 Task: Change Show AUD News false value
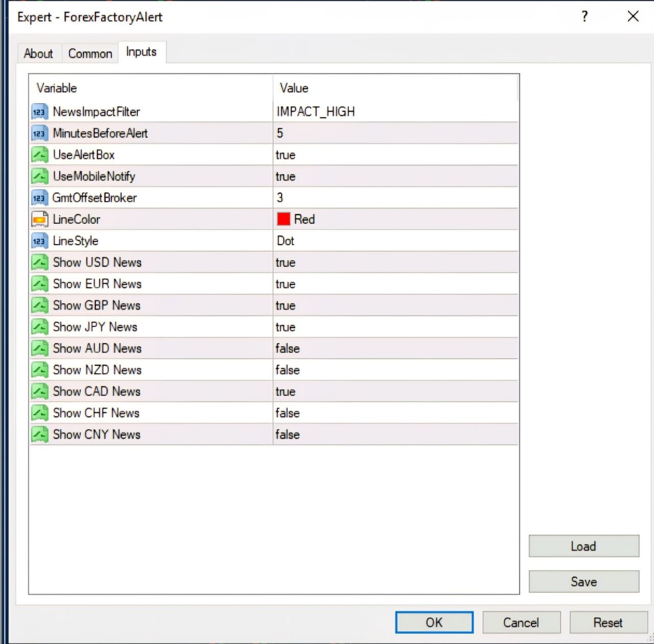(x=395, y=348)
